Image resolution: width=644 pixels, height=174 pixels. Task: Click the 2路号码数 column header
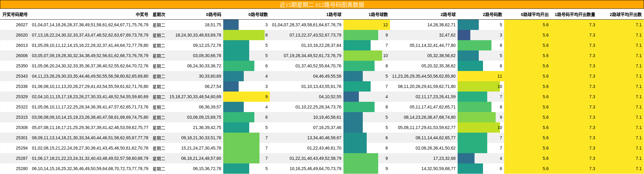[492, 14]
